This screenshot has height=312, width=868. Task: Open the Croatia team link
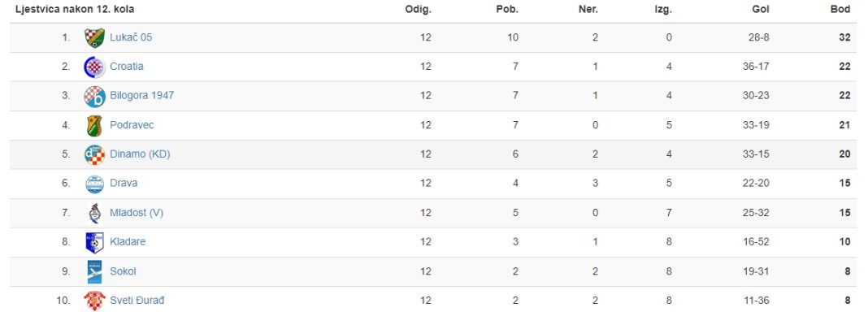coord(126,67)
